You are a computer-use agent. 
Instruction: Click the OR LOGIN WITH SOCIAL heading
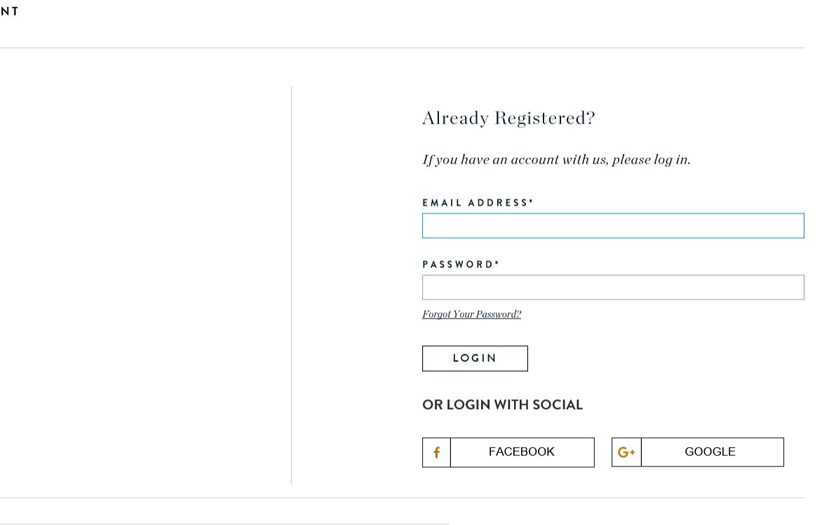click(502, 405)
